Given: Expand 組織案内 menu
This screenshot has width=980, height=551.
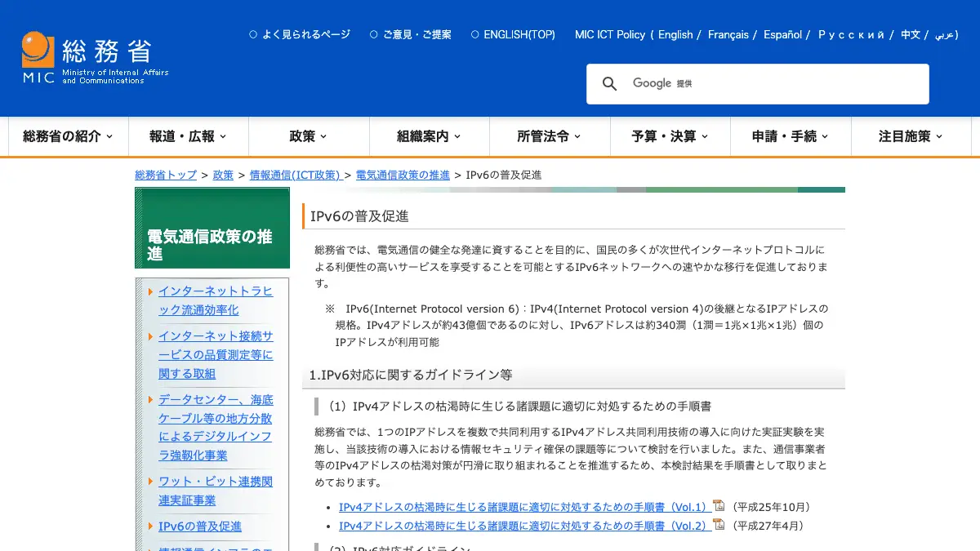Looking at the screenshot, I should point(430,136).
